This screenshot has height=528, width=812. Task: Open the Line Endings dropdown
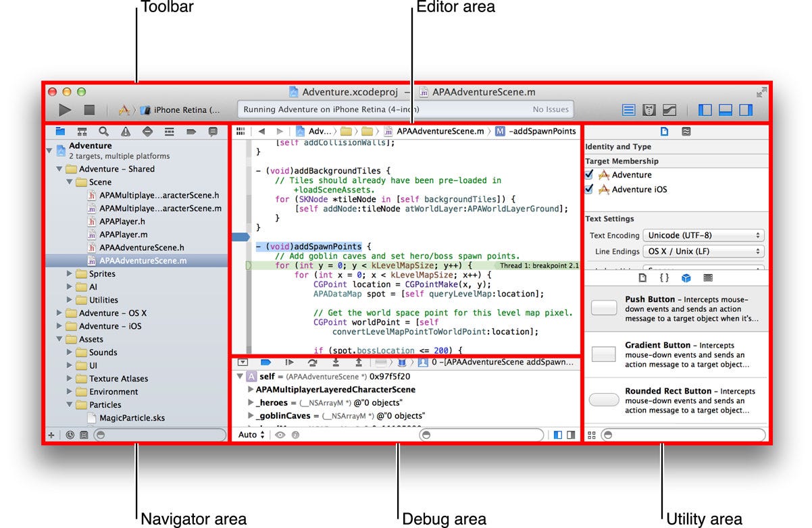[703, 251]
